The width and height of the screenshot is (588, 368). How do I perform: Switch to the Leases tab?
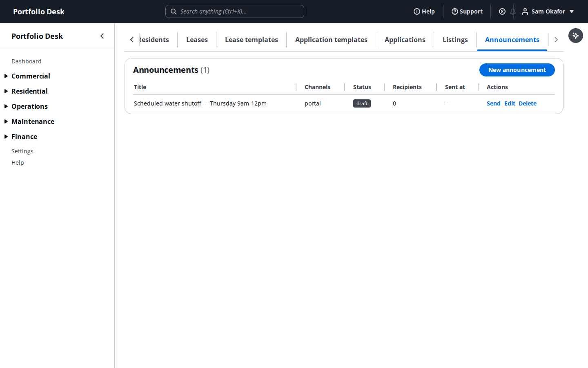pyautogui.click(x=197, y=40)
